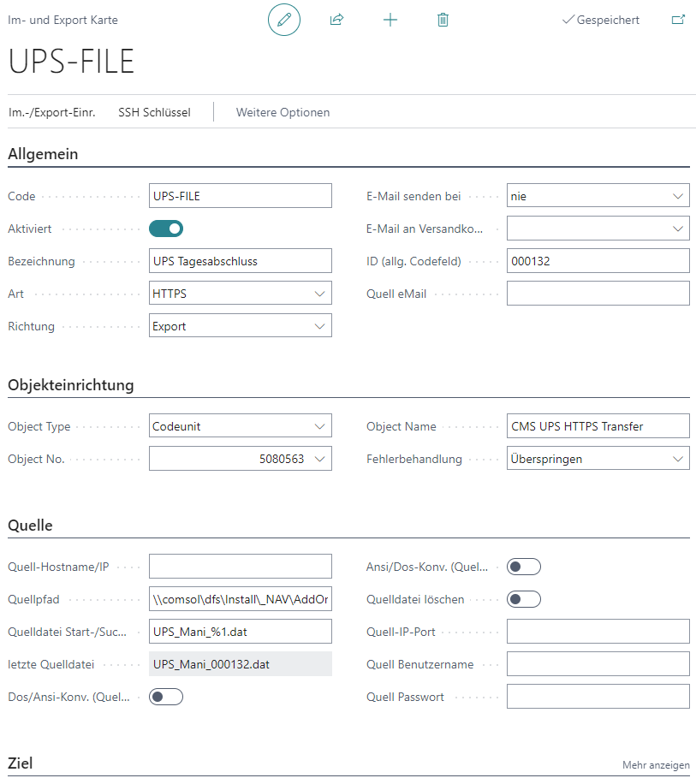The width and height of the screenshot is (696, 784).
Task: Click Quelldatei Start field UPS_Mani_%1.dat
Action: point(241,632)
